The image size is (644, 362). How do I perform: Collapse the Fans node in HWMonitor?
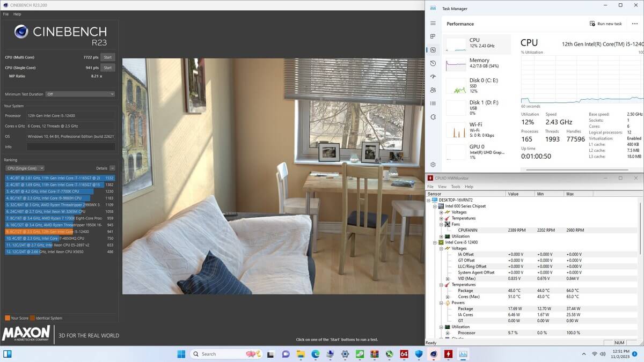click(441, 224)
